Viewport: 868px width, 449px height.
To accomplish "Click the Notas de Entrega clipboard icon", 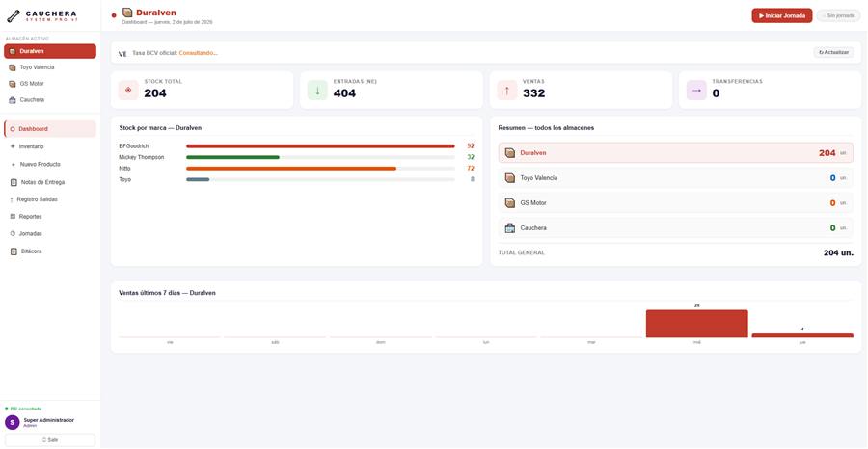I will (14, 182).
